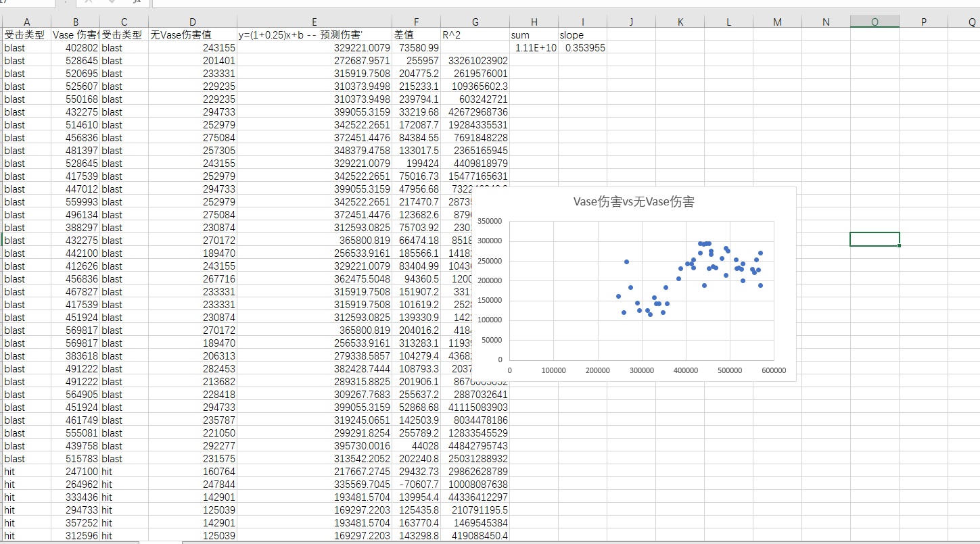Click the 600000 label on chart horizontal axis
Viewport: 980px width, 544px height.
point(773,371)
